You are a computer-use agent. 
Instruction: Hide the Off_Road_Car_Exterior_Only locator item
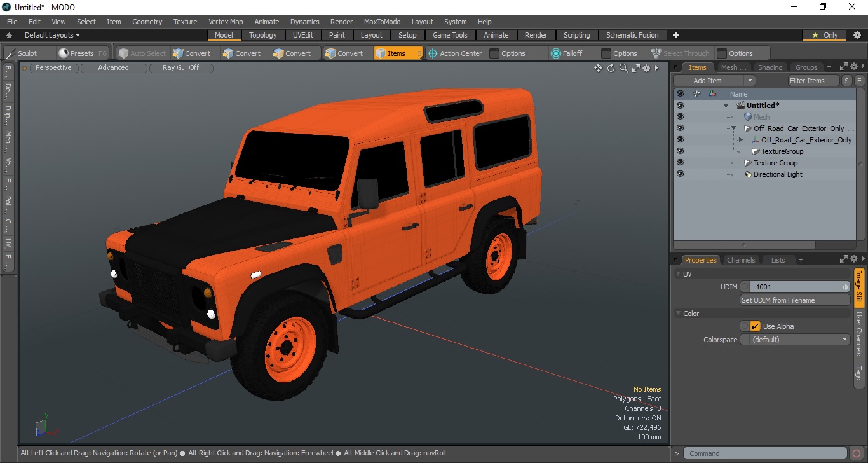[x=680, y=140]
